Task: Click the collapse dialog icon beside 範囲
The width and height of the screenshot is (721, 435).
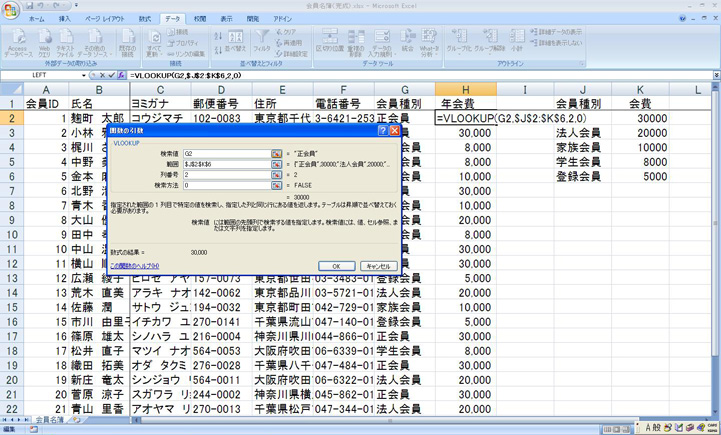Action: [276, 164]
